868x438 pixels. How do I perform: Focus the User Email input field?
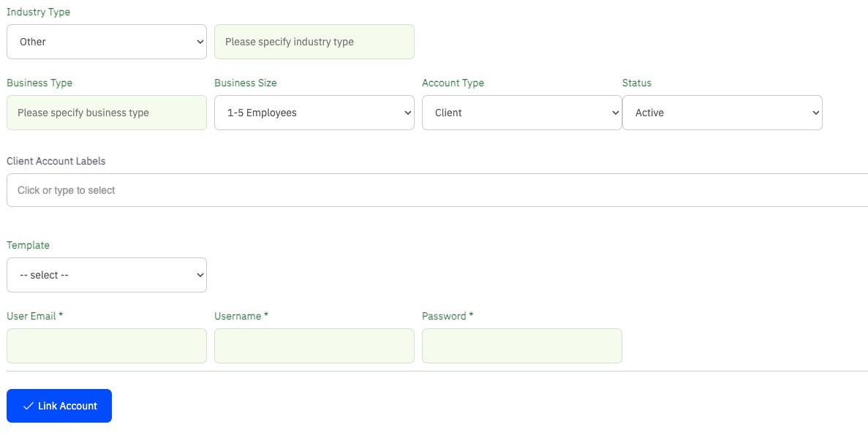(x=107, y=346)
